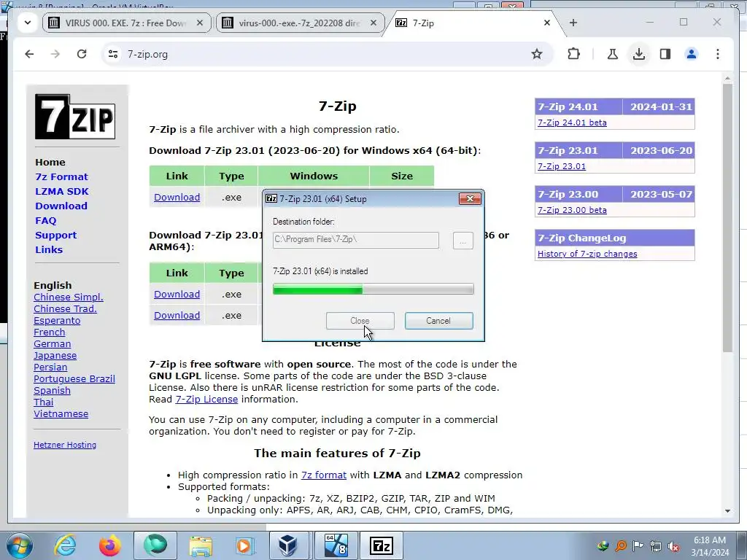The width and height of the screenshot is (747, 560).
Task: Toggle the Chrome side panel icon
Action: pyautogui.click(x=665, y=54)
